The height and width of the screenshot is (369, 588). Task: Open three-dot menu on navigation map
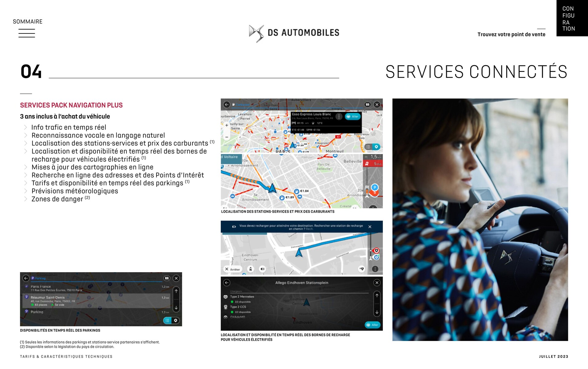click(375, 269)
